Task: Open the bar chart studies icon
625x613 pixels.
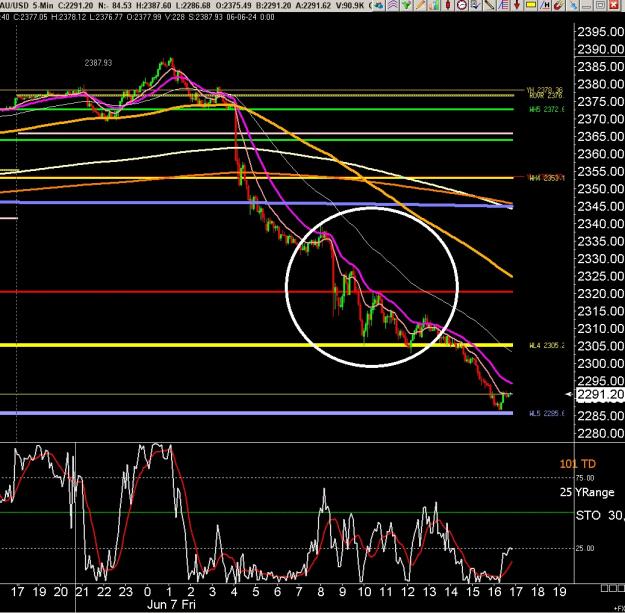Action: 434,5
